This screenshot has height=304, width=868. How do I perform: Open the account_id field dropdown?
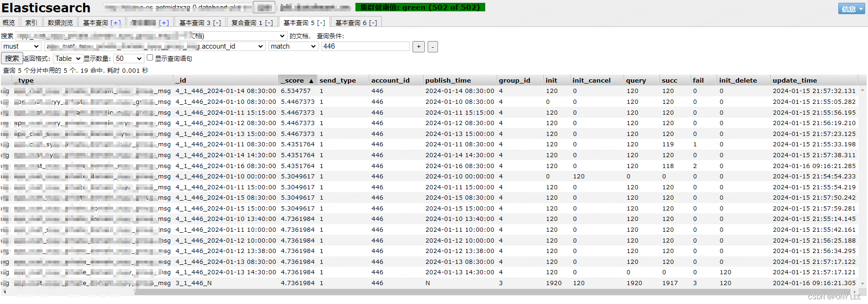tap(154, 46)
